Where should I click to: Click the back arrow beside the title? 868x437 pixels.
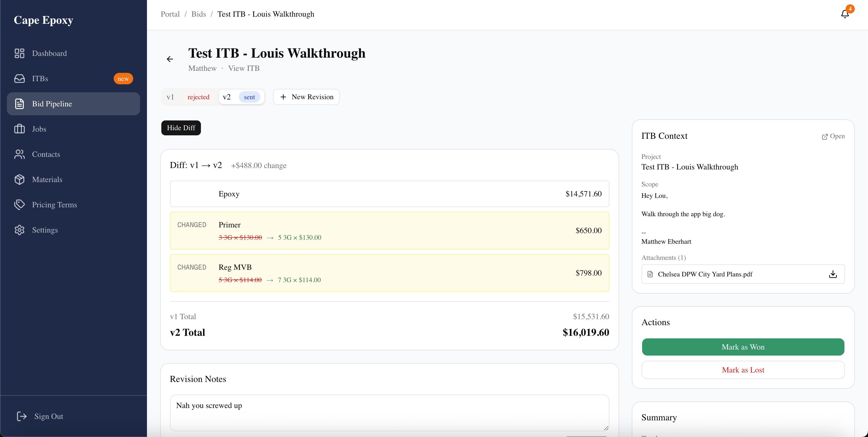(170, 59)
